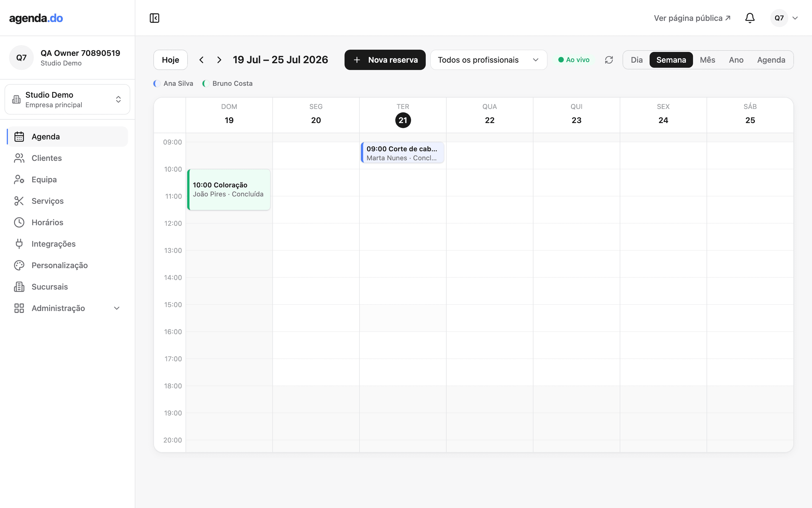Viewport: 812px width, 508px height.
Task: Click the Clientes people icon
Action: (19, 158)
